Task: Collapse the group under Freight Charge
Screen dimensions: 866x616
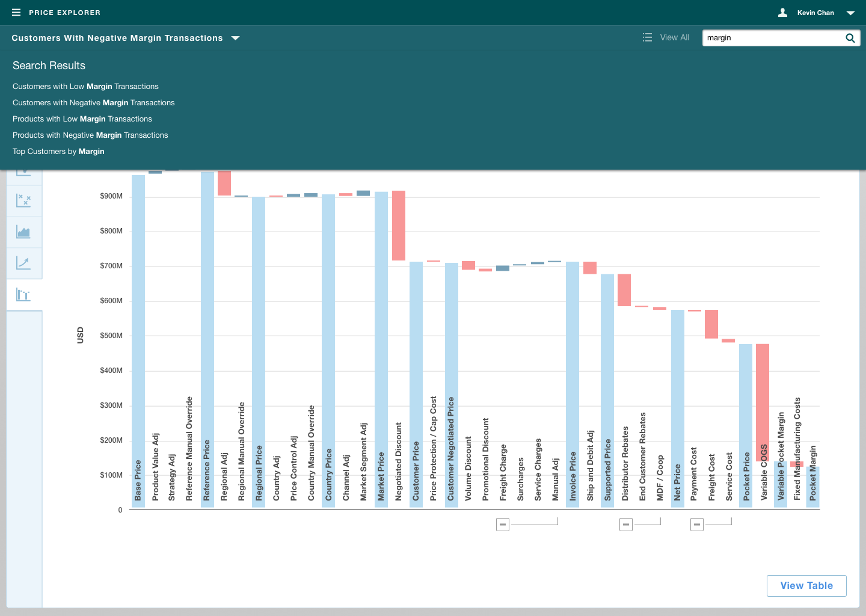Action: 503,525
